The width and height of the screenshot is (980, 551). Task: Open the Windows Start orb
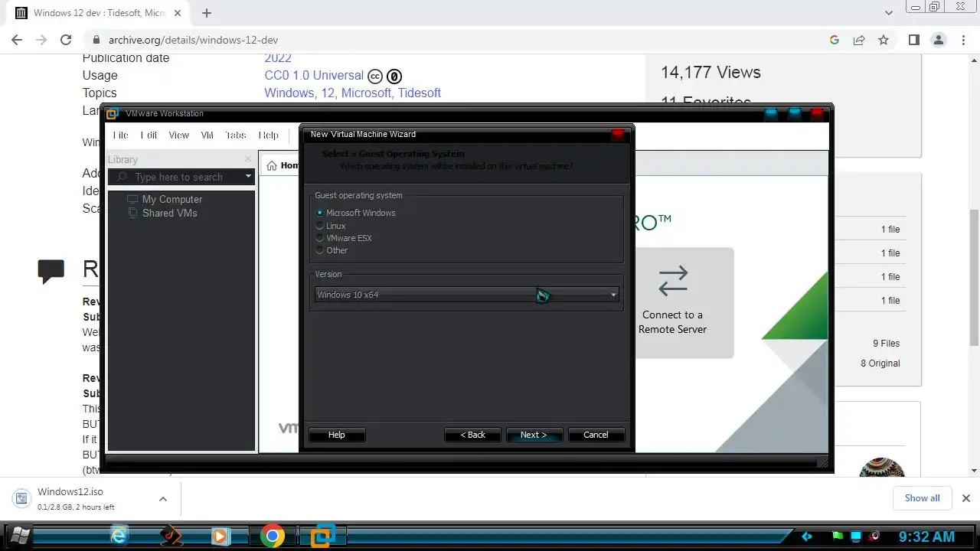(x=19, y=536)
